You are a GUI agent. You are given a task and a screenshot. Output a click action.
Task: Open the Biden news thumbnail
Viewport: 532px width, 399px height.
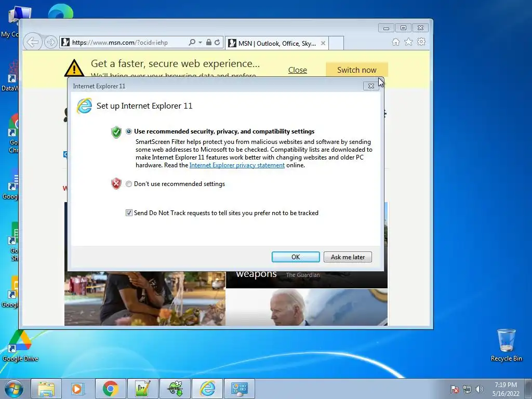[x=307, y=308]
